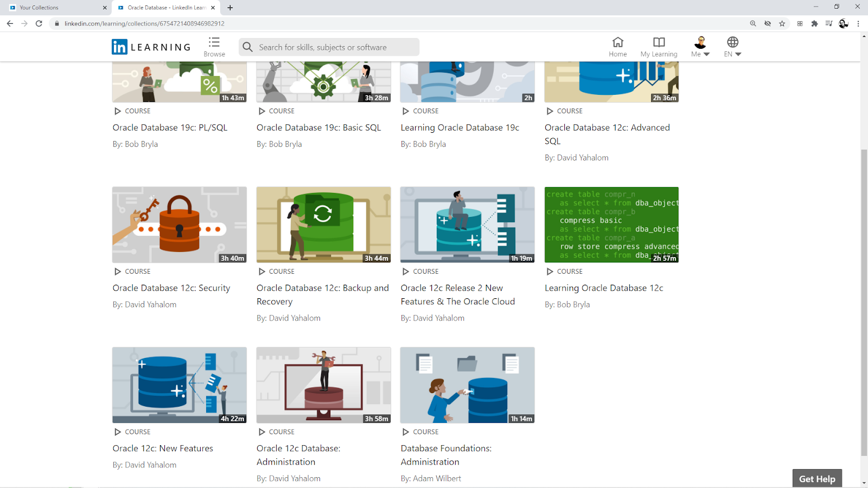Bookmark page with star icon
This screenshot has width=868, height=488.
coord(782,23)
